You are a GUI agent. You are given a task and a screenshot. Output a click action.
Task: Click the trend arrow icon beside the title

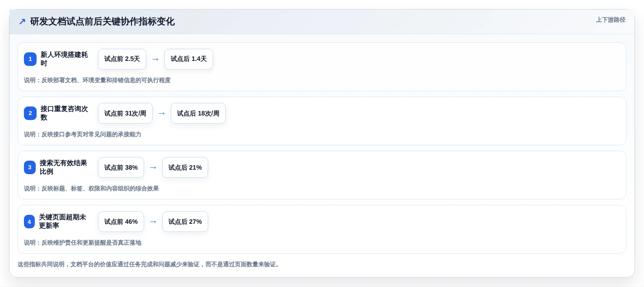point(22,22)
